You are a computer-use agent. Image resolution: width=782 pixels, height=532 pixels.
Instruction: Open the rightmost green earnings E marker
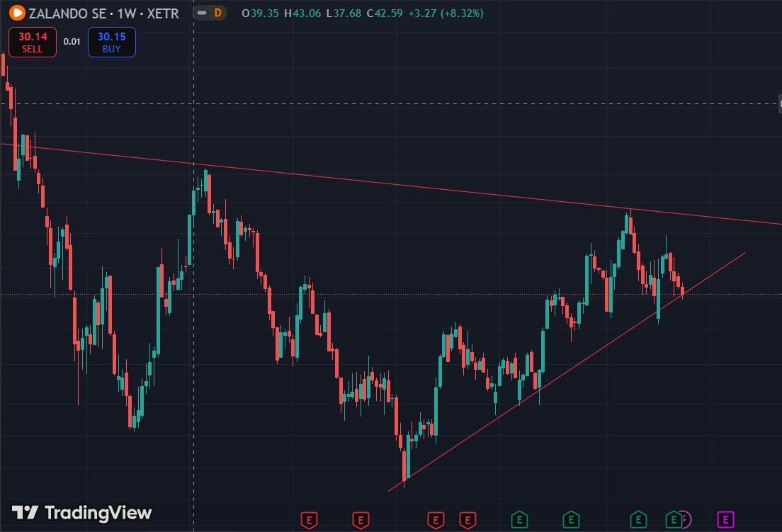[x=674, y=519]
